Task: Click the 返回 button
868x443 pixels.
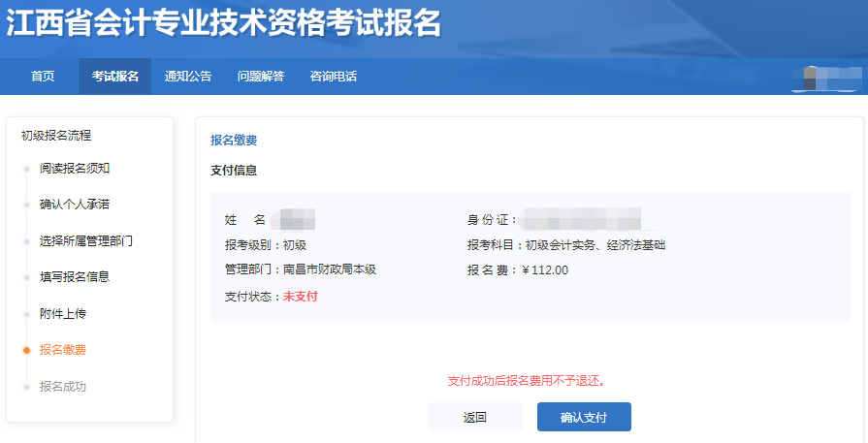Action: click(x=474, y=417)
